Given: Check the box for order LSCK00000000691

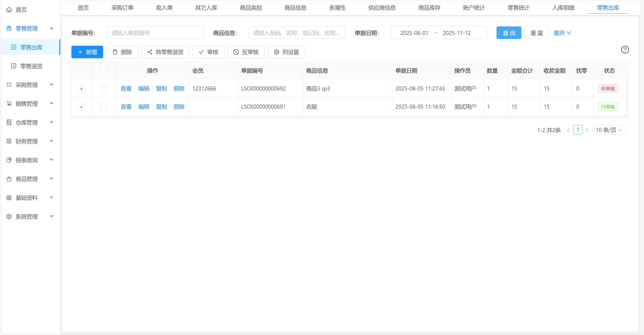Looking at the screenshot, I should (104, 107).
